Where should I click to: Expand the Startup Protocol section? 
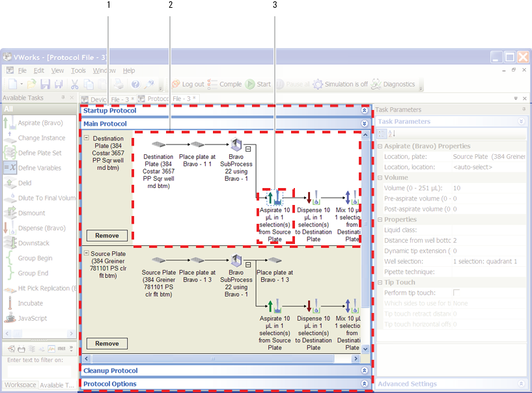click(365, 111)
